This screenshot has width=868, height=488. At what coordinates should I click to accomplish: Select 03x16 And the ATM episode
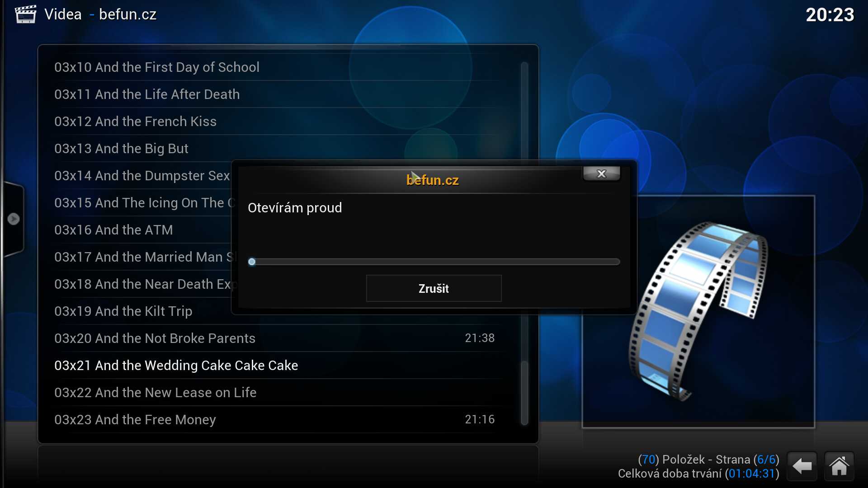[x=113, y=230]
